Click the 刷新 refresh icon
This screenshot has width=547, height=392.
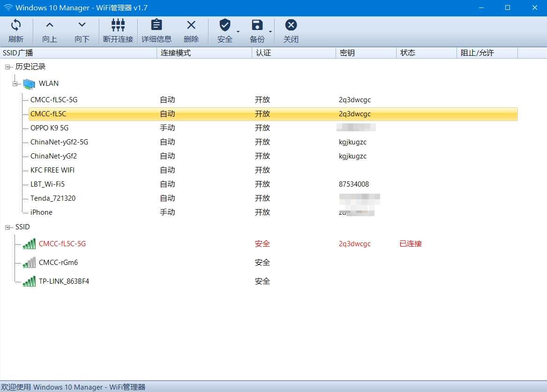[16, 25]
